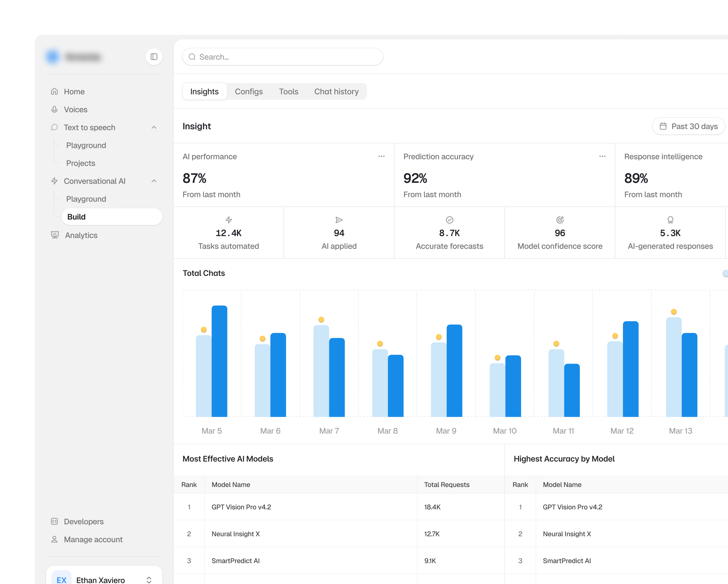Open the Past 30 days date selector
The height and width of the screenshot is (584, 728).
(688, 126)
